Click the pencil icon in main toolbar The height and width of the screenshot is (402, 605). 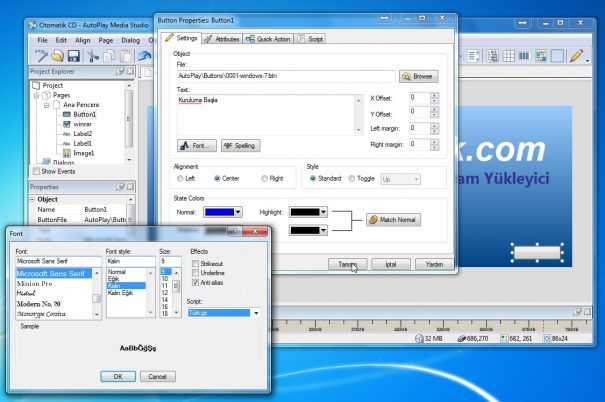click(576, 56)
